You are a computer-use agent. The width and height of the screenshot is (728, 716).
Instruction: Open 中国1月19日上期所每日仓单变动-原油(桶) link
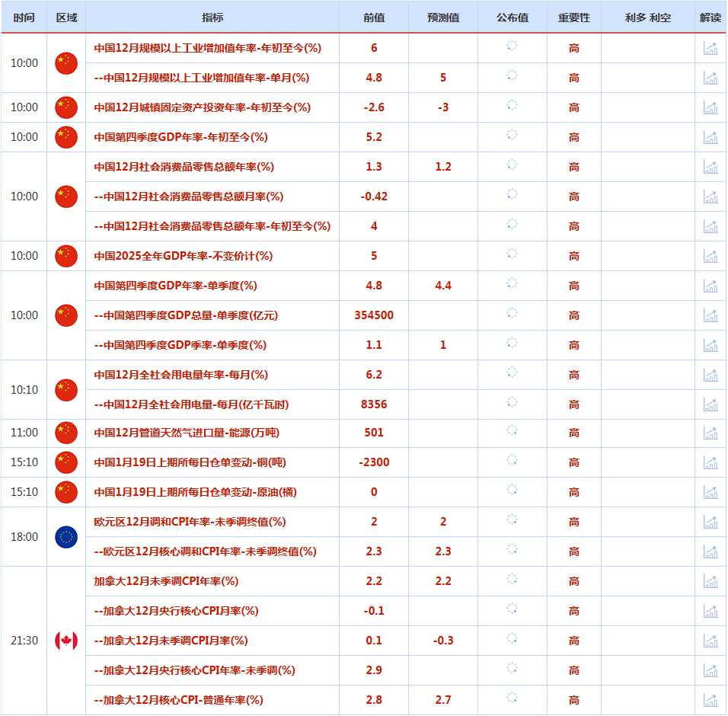196,492
